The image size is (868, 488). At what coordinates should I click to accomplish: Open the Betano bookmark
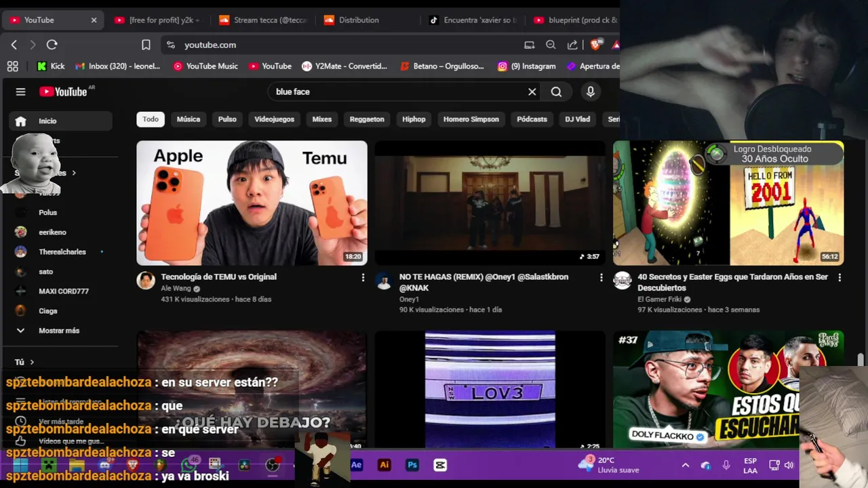(x=442, y=66)
